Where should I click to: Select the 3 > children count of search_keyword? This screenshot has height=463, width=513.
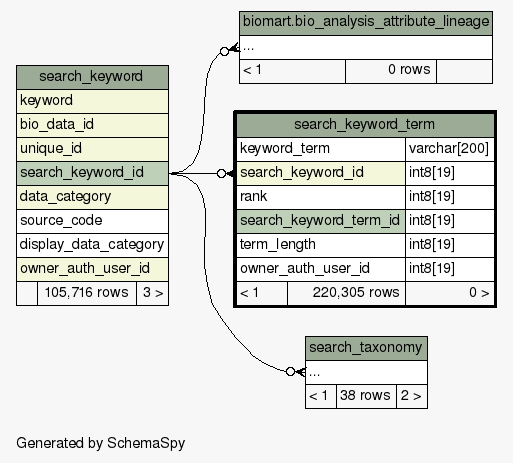coord(153,293)
